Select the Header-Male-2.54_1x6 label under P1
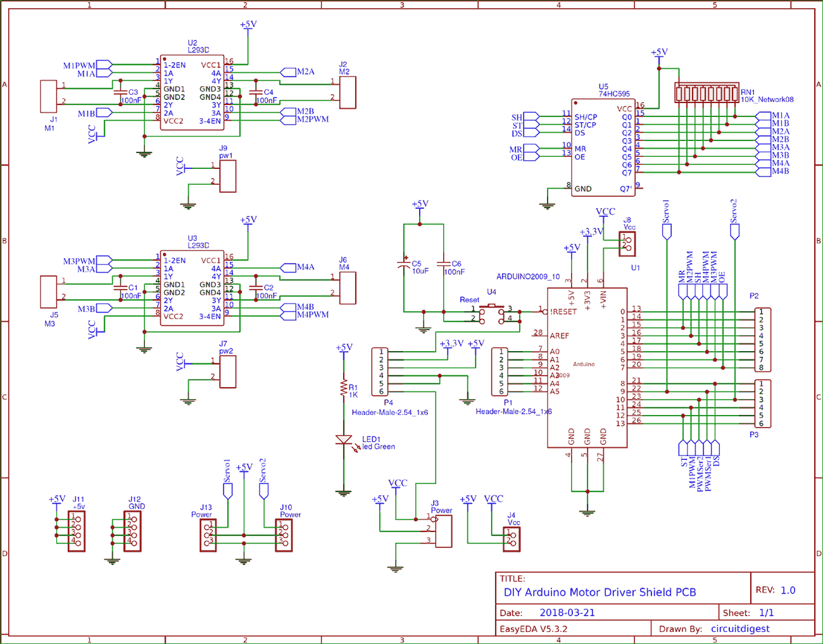The height and width of the screenshot is (644, 823). pyautogui.click(x=514, y=411)
